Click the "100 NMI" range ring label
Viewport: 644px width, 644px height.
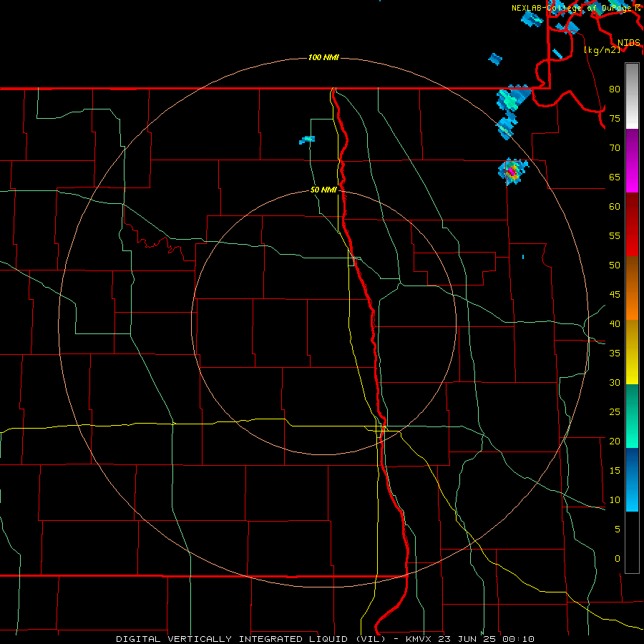click(323, 57)
